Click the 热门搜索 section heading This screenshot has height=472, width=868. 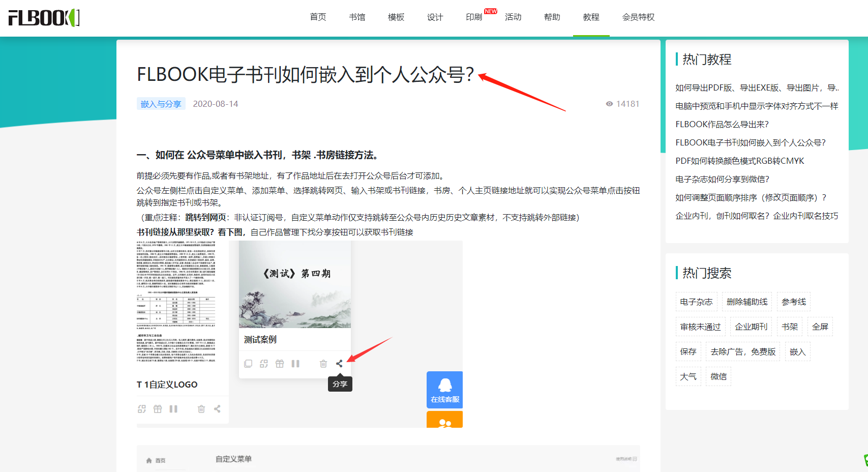coord(707,273)
